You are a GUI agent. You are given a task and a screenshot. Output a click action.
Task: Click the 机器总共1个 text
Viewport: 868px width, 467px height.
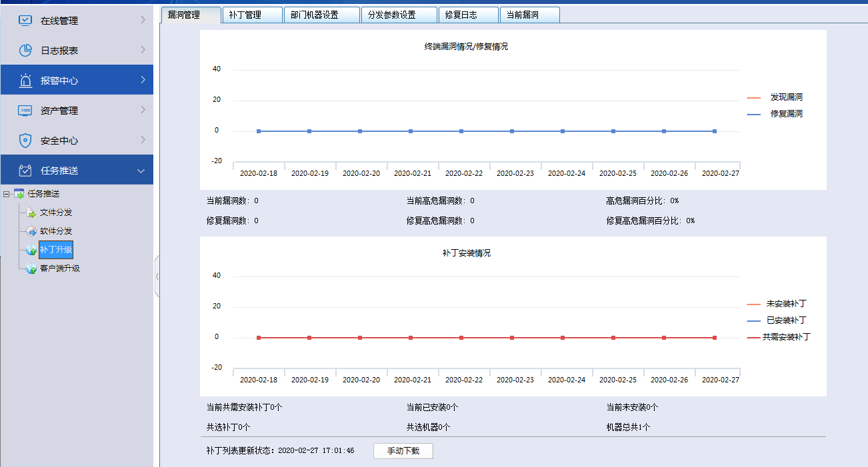629,427
